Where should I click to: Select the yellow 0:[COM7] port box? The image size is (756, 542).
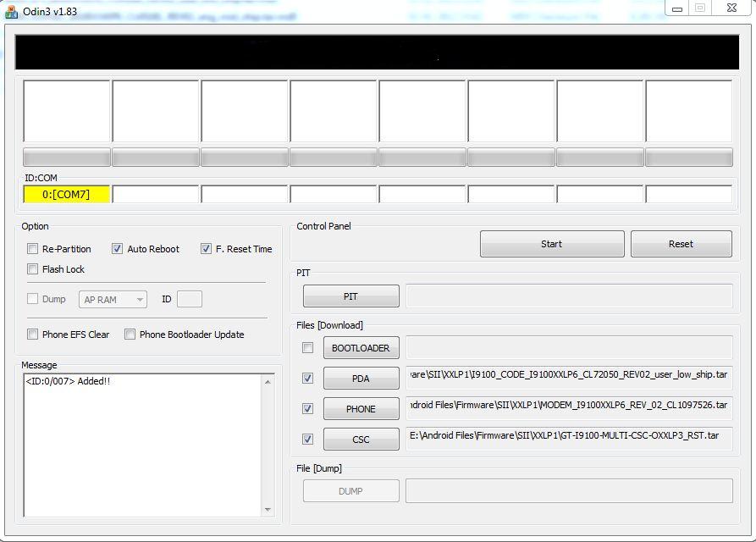tap(67, 194)
